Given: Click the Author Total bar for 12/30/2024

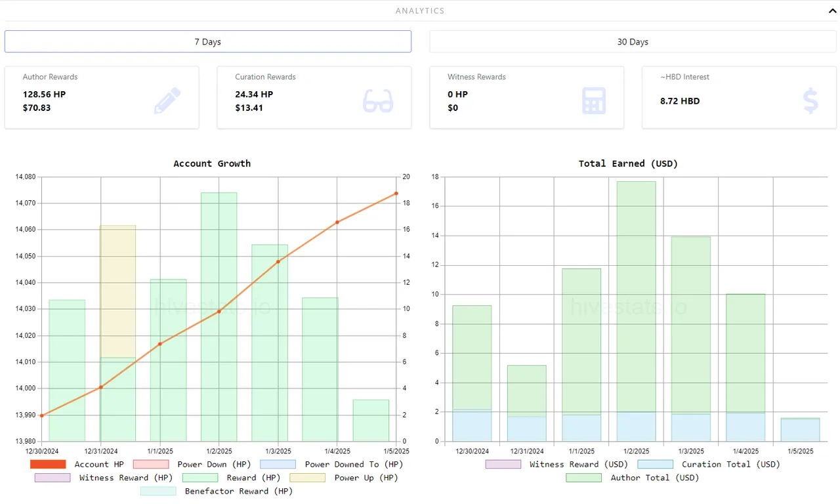Looking at the screenshot, I should (x=472, y=358).
